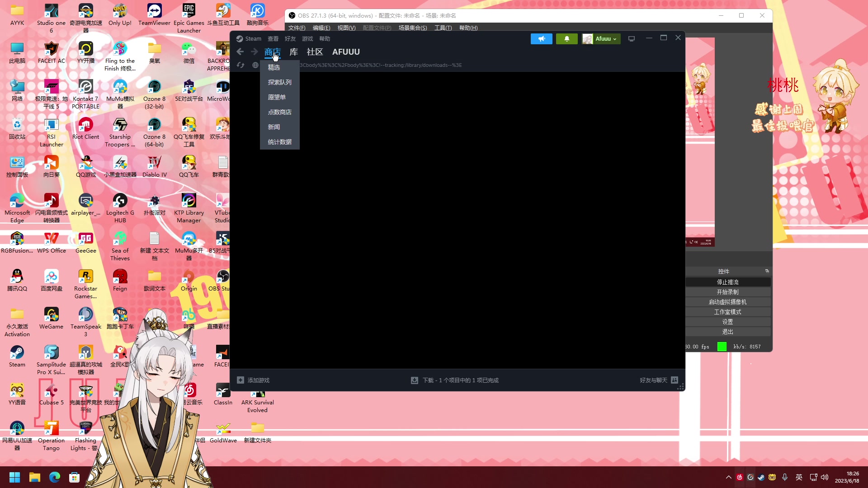The width and height of the screenshot is (868, 488).
Task: Select the Rockstar Games desktop shortcut
Action: pos(86,284)
